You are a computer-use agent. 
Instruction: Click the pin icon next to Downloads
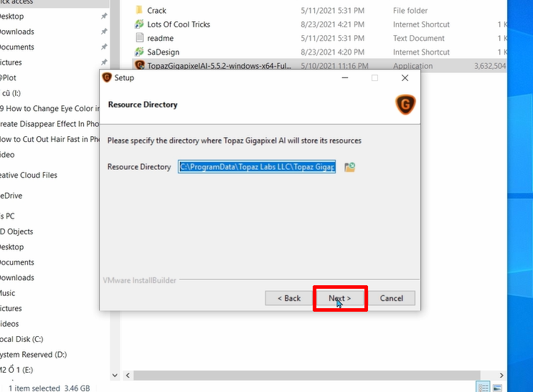coord(104,32)
